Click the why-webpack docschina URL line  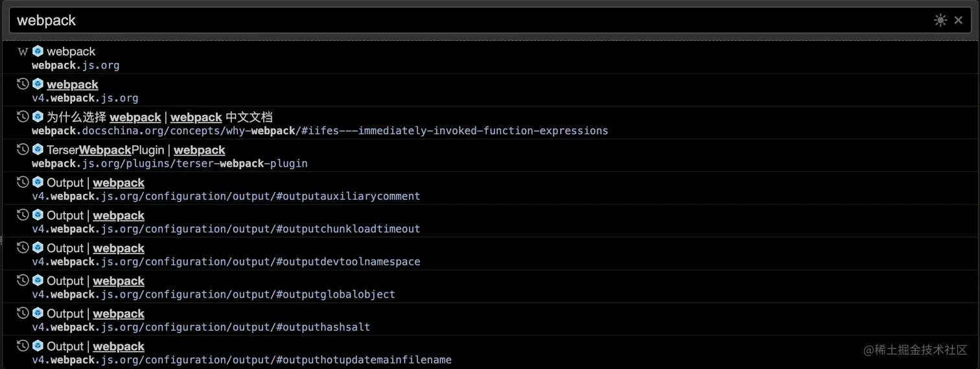click(320, 131)
